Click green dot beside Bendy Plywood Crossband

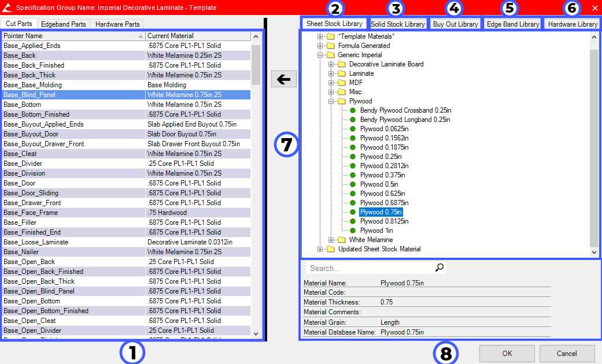[x=353, y=110]
